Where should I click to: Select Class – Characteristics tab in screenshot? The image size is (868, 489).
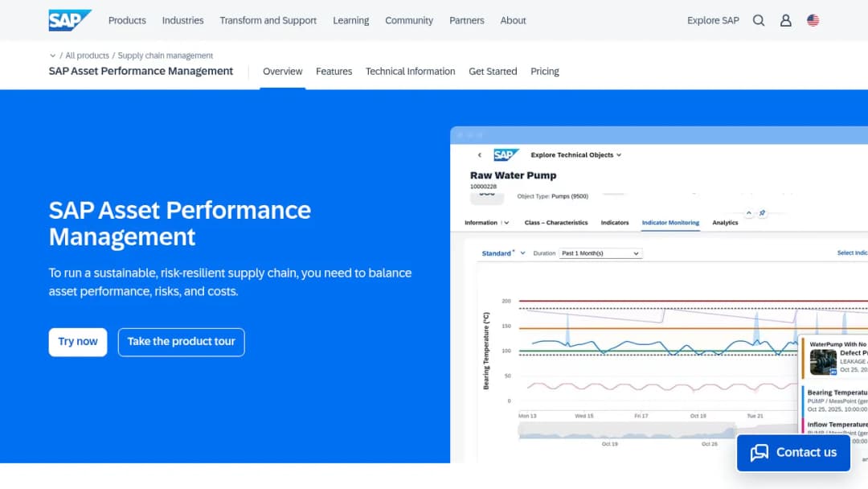point(556,223)
